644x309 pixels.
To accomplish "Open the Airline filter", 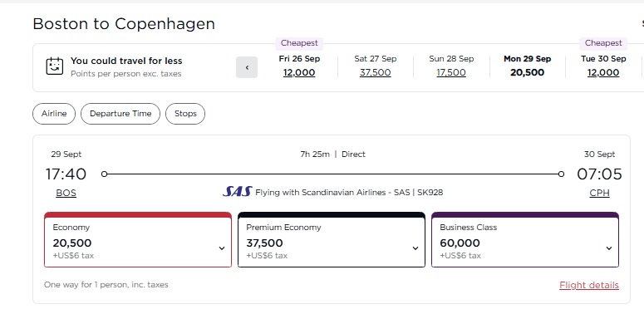I will 54,114.
